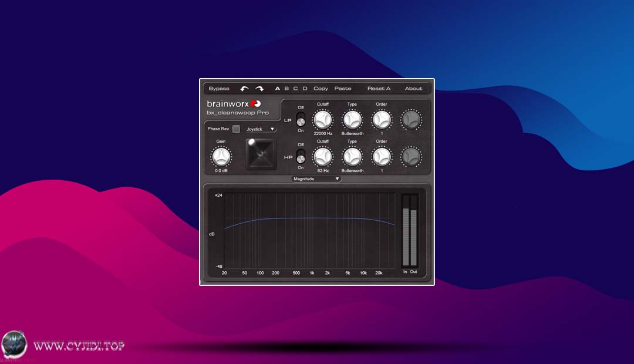This screenshot has height=364, width=634.
Task: Open the About info
Action: tap(413, 89)
